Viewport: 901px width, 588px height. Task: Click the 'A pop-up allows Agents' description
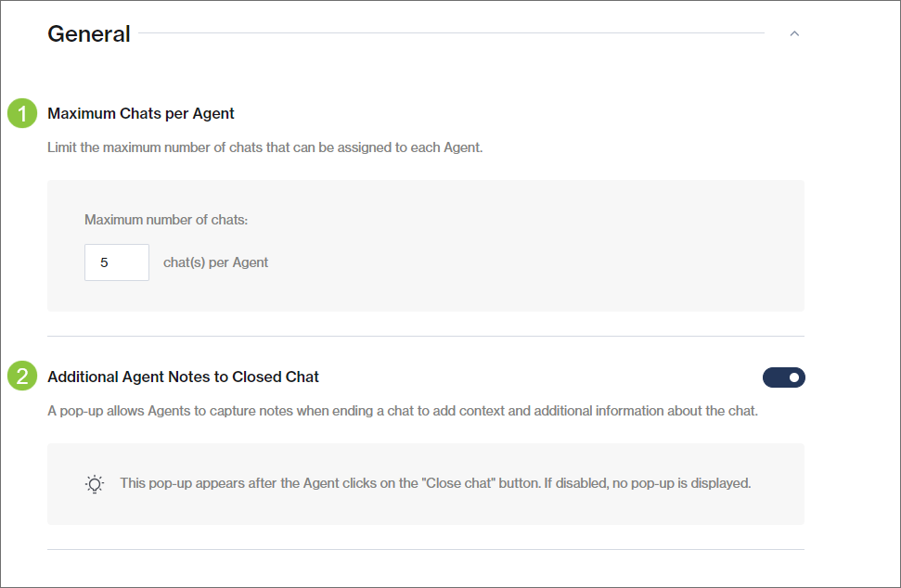click(403, 411)
